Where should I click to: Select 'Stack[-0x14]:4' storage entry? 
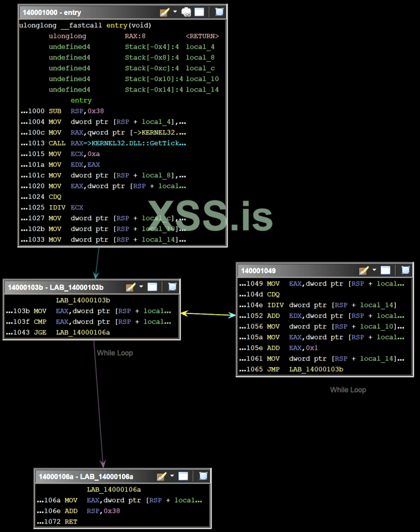click(154, 90)
